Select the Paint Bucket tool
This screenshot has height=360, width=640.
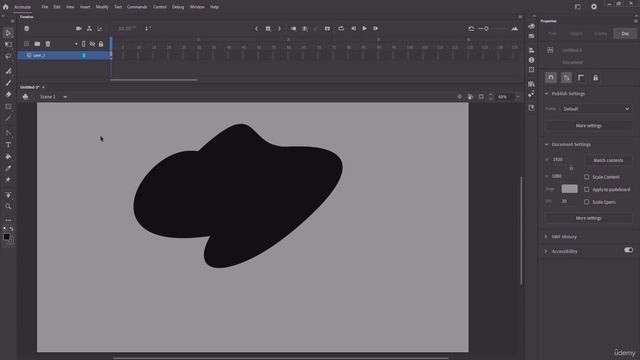tap(8, 156)
